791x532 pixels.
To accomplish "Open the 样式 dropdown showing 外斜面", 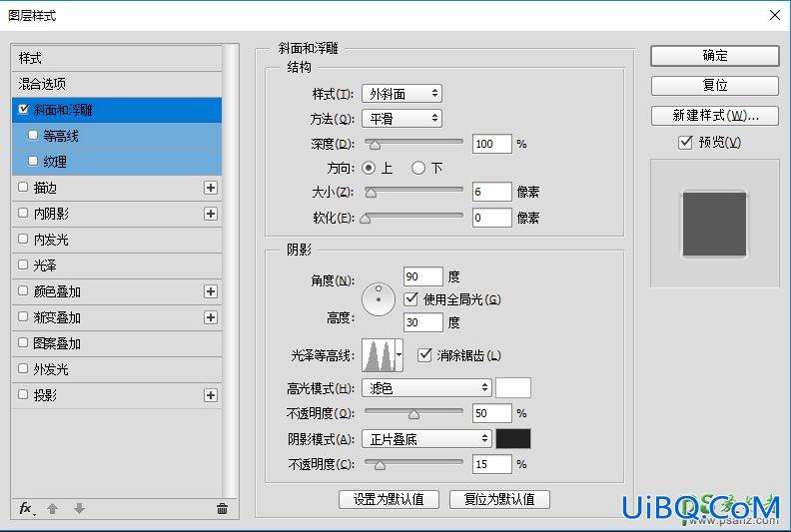I will 402,93.
